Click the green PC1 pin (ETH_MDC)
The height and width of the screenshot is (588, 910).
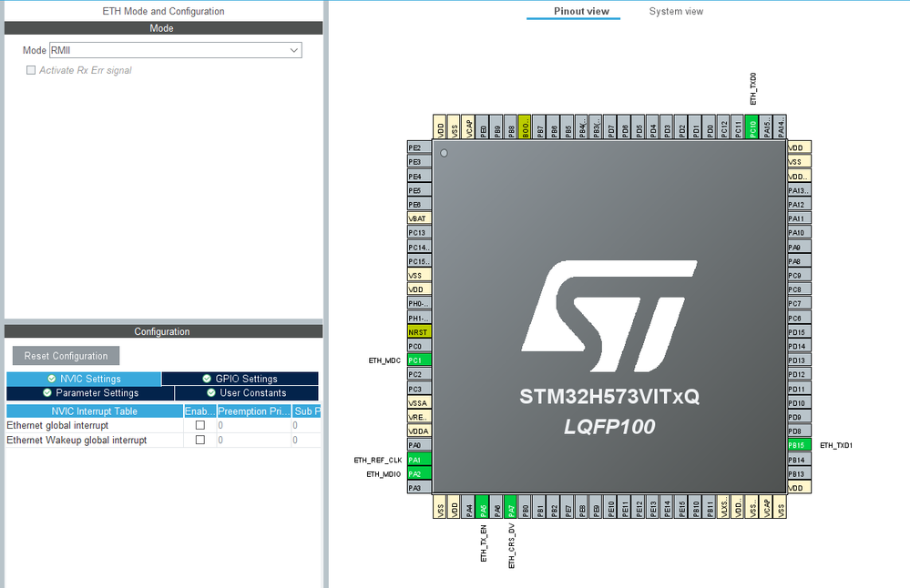tap(418, 360)
